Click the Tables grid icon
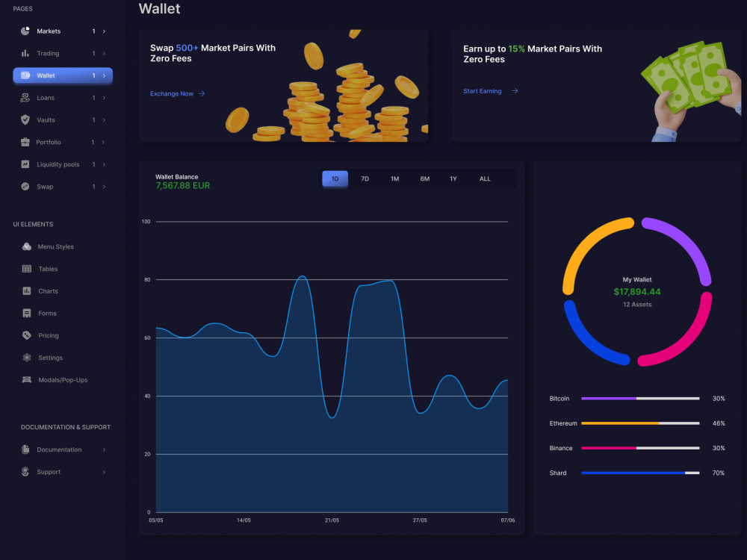747x560 pixels. tap(27, 269)
